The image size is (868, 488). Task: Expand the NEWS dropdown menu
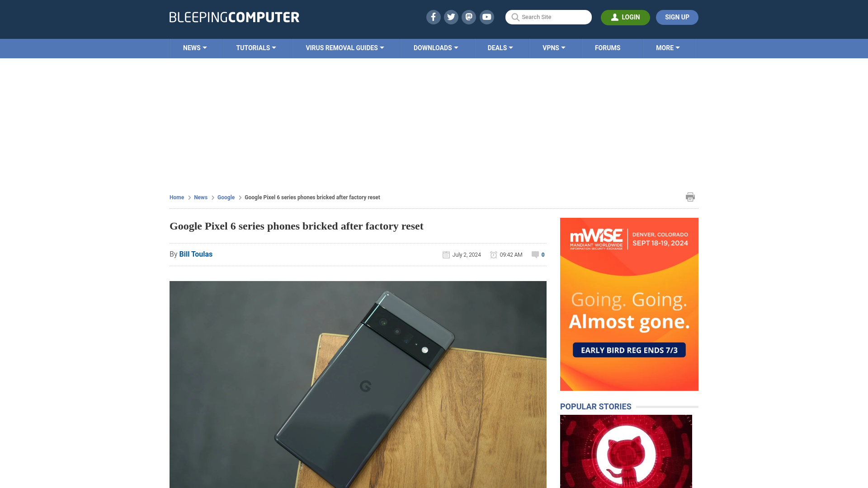point(194,48)
